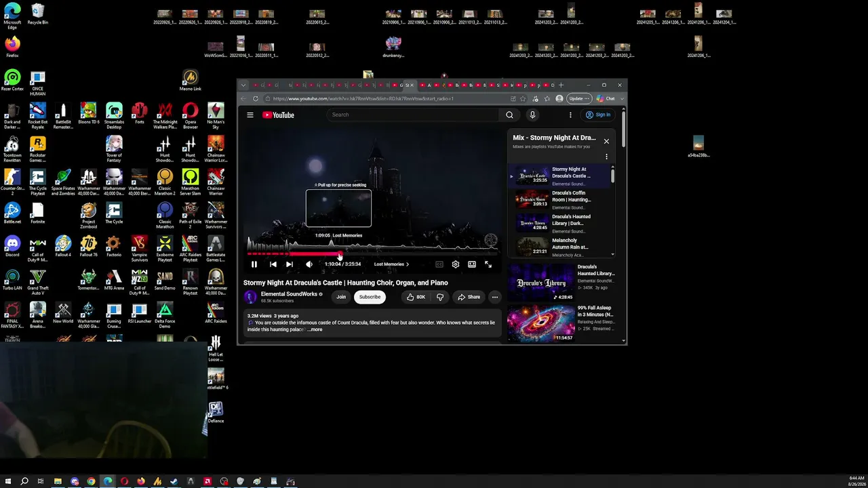This screenshot has width=868, height=488.
Task: Click the search magnifier button
Action: point(509,115)
